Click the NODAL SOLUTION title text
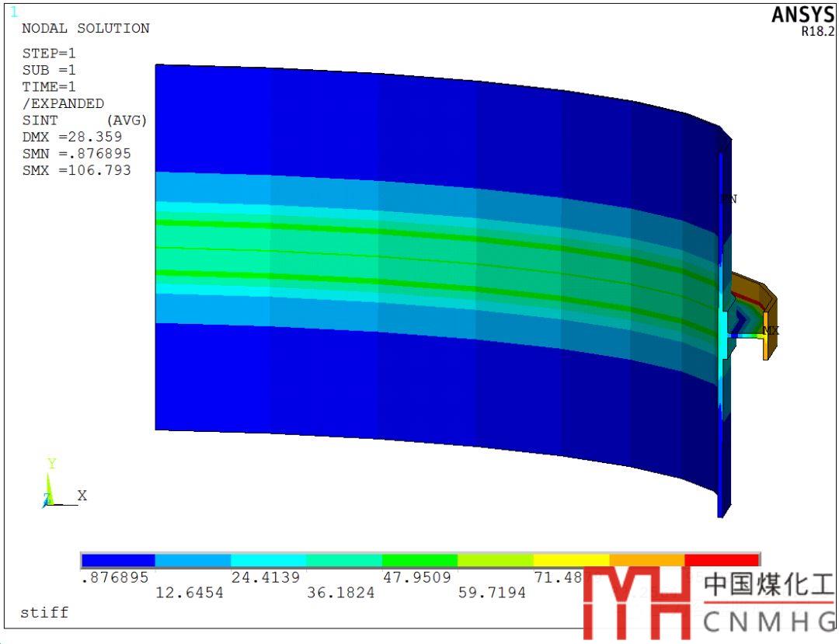The image size is (839, 644). (x=85, y=29)
